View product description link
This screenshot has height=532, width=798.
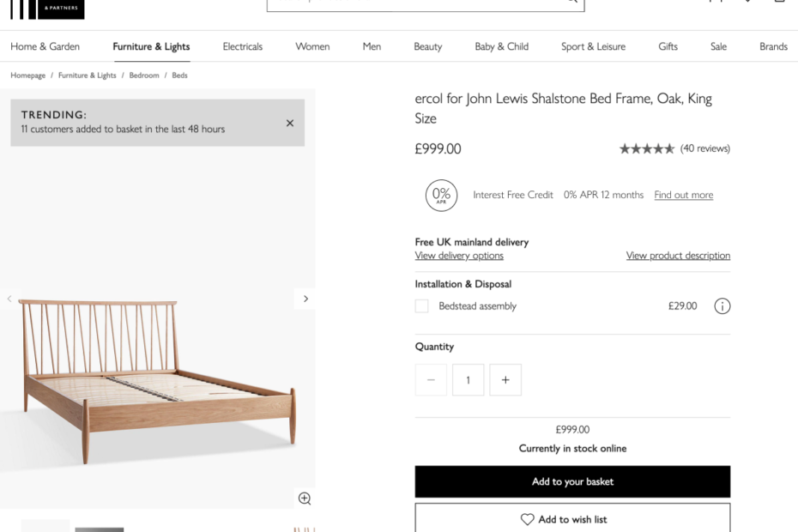coord(678,256)
